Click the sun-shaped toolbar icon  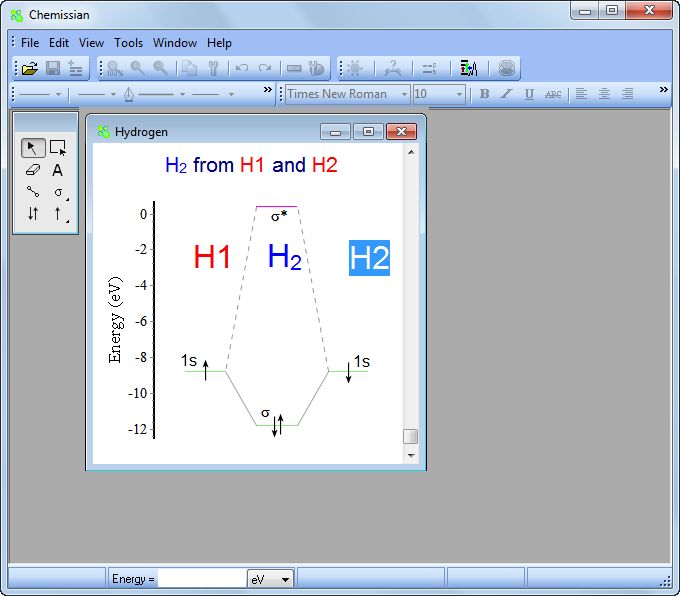(x=355, y=68)
